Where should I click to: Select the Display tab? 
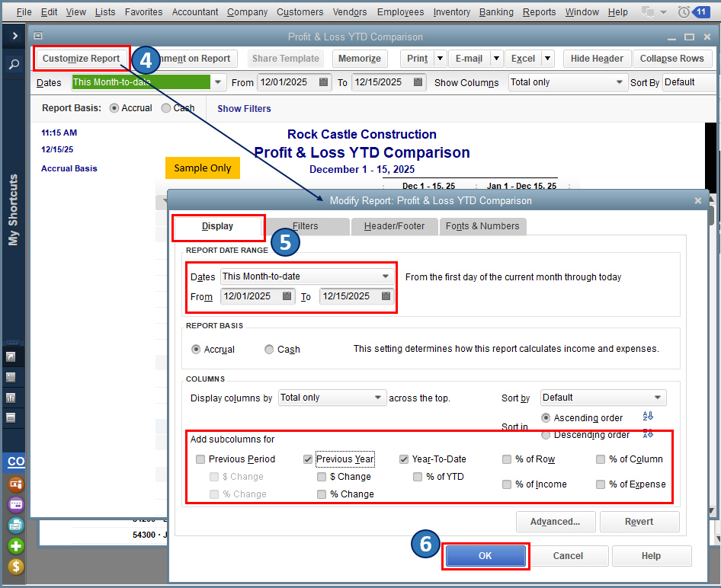click(217, 226)
